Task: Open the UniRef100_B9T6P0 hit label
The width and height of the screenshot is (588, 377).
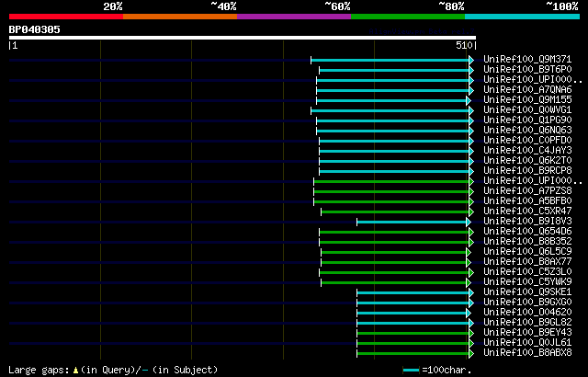Action: [x=527, y=69]
